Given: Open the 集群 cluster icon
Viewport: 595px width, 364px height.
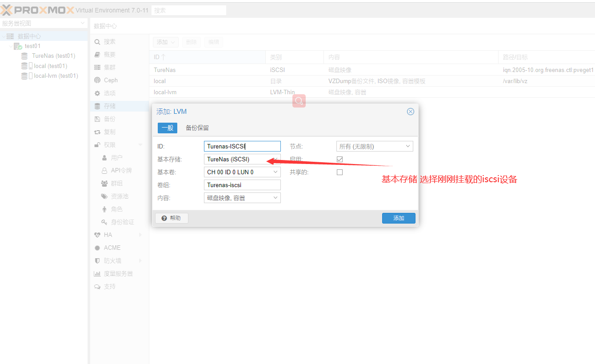Looking at the screenshot, I should click(97, 68).
